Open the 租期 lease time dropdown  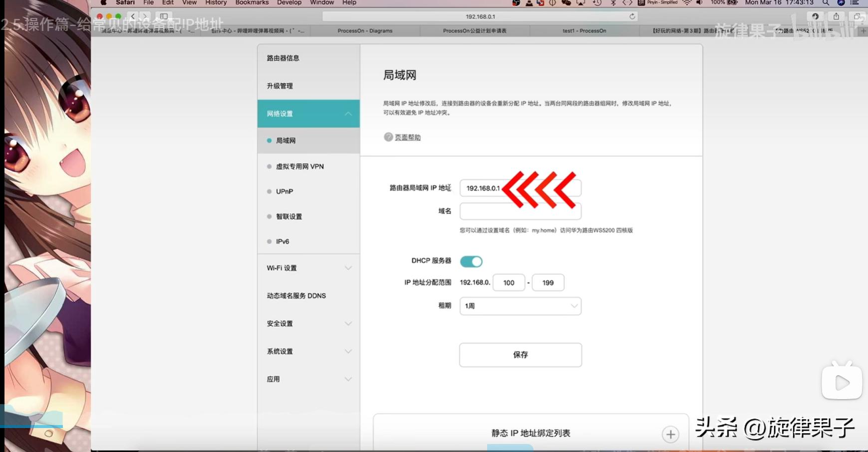pos(520,306)
